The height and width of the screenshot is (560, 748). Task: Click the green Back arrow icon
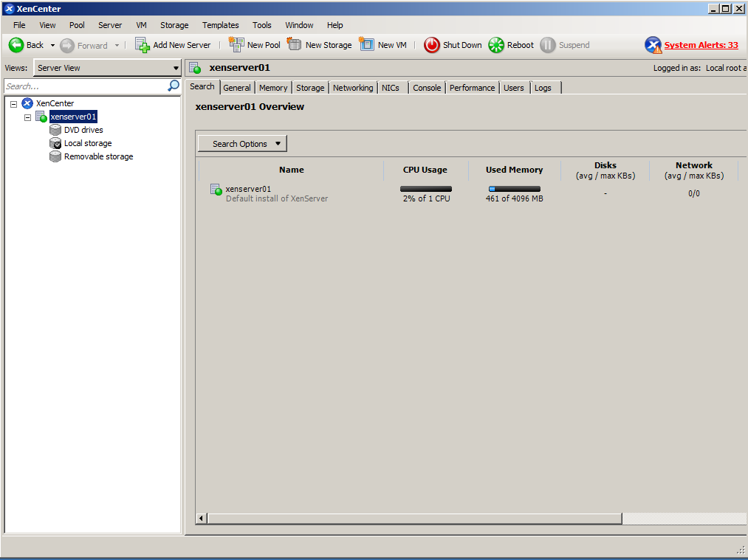click(16, 45)
